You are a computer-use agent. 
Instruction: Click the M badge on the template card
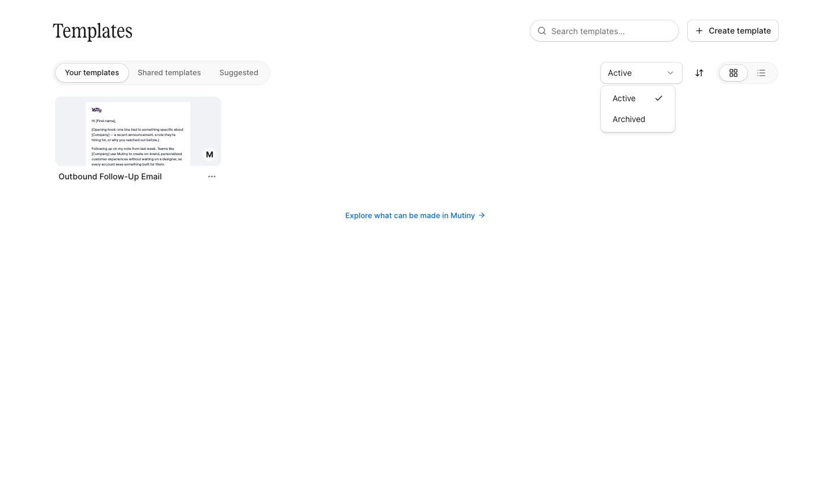tap(210, 154)
